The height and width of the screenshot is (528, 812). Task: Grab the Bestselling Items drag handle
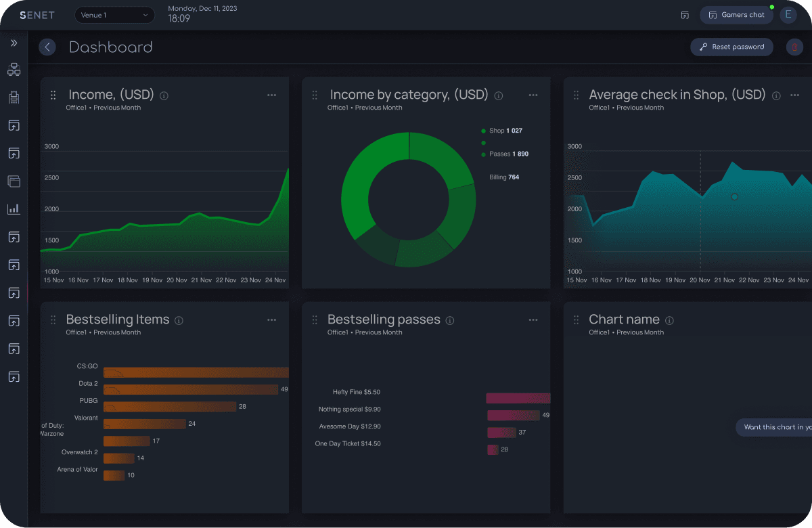click(53, 320)
